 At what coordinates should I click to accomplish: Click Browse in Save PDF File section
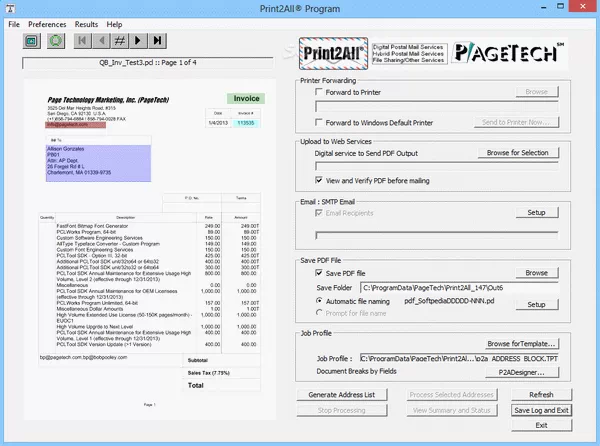[x=537, y=273]
